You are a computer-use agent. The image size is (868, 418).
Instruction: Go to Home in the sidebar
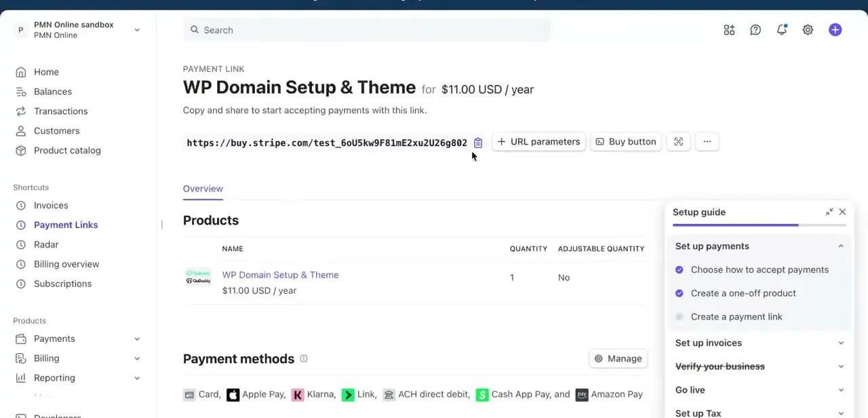click(46, 72)
